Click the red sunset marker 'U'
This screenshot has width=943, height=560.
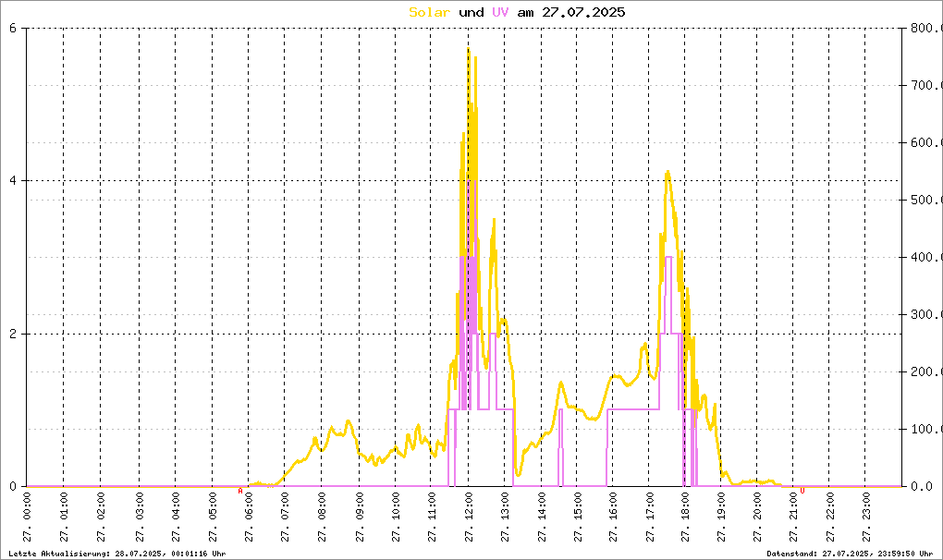[x=802, y=491]
